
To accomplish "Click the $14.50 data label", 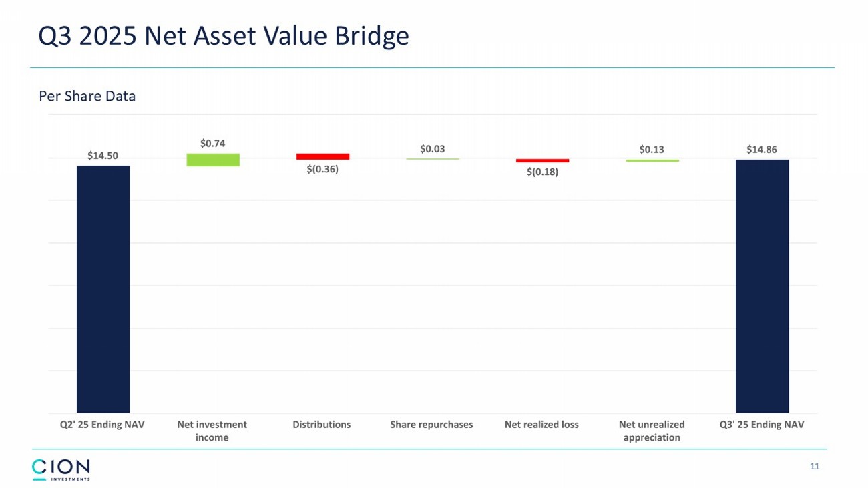I will pos(103,156).
